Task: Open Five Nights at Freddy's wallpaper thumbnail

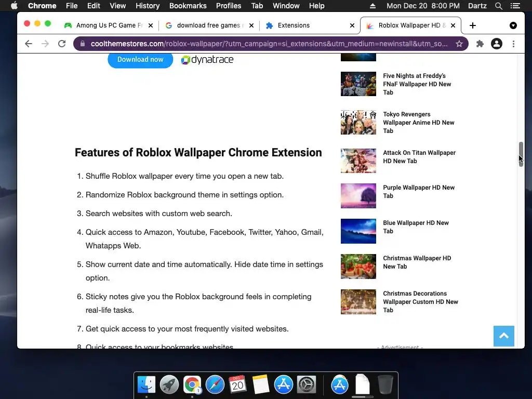Action: point(358,84)
